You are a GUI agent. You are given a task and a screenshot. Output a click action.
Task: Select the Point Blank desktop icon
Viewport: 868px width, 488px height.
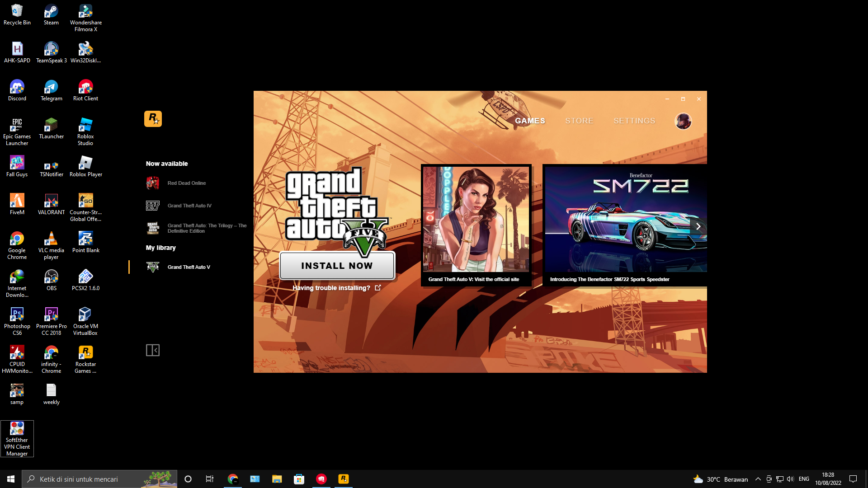pos(86,243)
